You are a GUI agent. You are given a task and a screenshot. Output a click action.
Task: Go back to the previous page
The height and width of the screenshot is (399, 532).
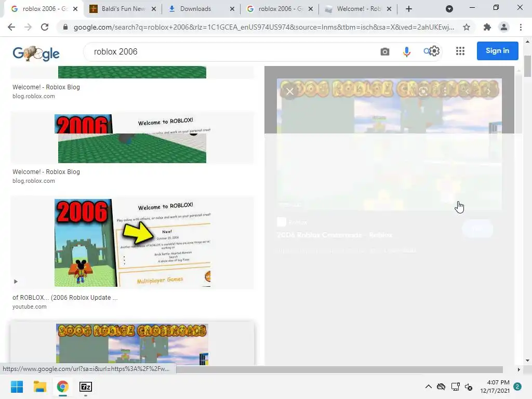point(11,27)
